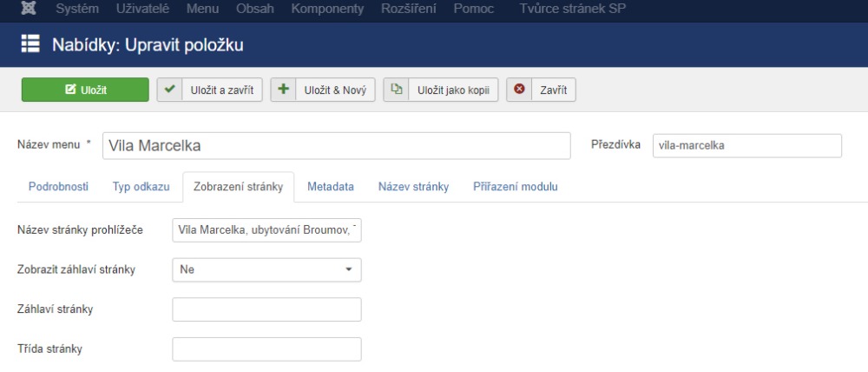This screenshot has width=868, height=372.
Task: Switch to the Metadata tab
Action: click(x=331, y=187)
